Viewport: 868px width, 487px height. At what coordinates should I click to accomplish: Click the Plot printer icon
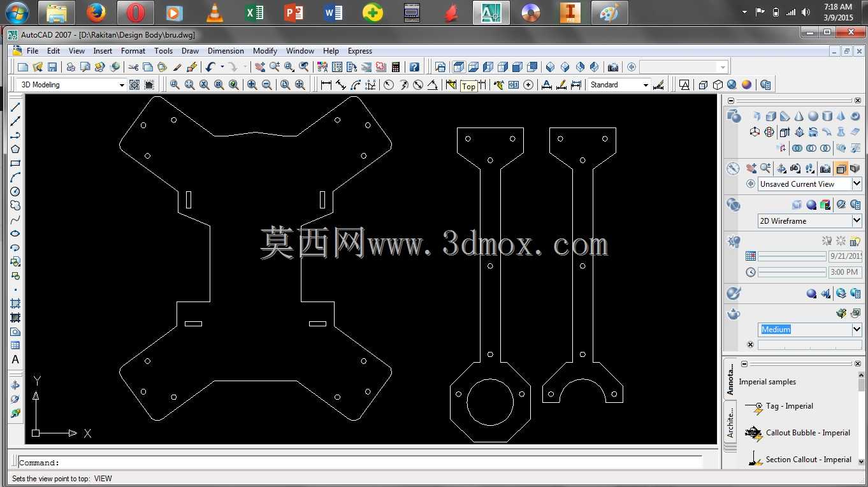pos(71,67)
